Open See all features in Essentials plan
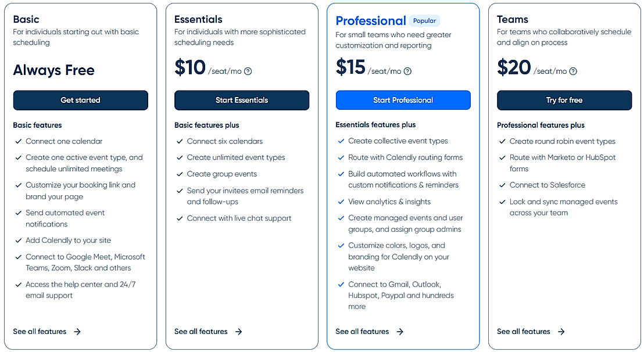The image size is (644, 352). [x=201, y=332]
